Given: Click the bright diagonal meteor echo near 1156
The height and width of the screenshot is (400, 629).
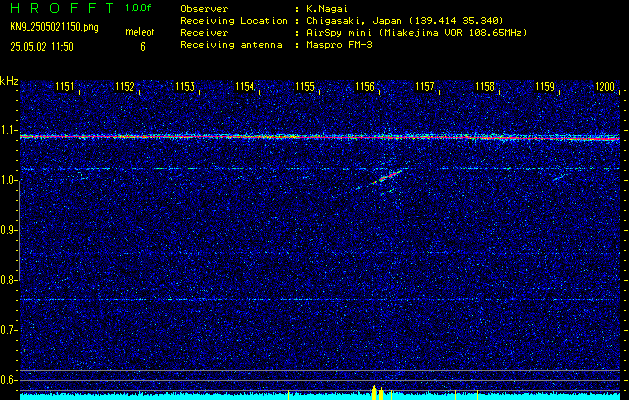Looking at the screenshot, I should pyautogui.click(x=386, y=177).
